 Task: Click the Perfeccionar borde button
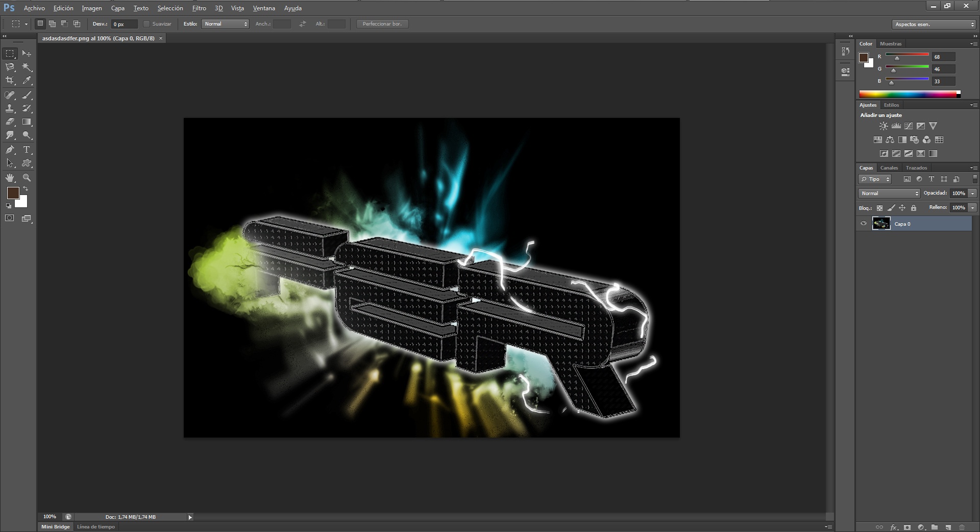(382, 24)
